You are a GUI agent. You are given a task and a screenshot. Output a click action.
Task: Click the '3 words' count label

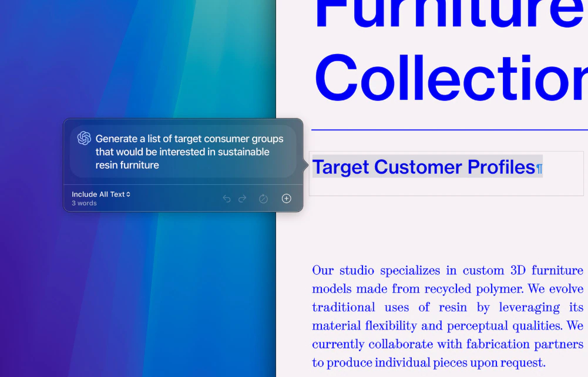click(84, 203)
